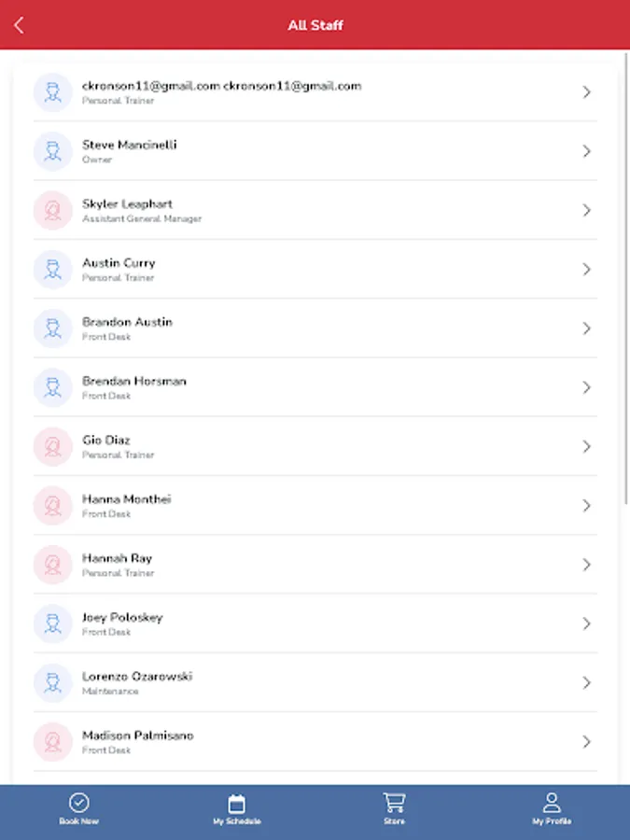Tap Lorenzo Ozarowski's avatar icon
The image size is (630, 840).
53,682
